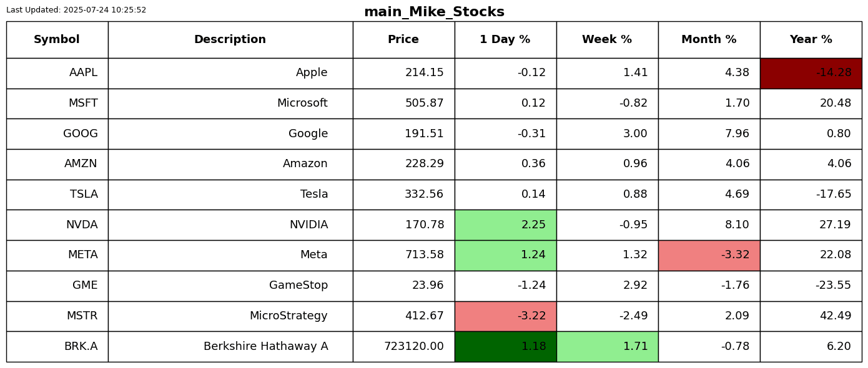
Task: Select the 1 Day % column header
Action: 505,40
